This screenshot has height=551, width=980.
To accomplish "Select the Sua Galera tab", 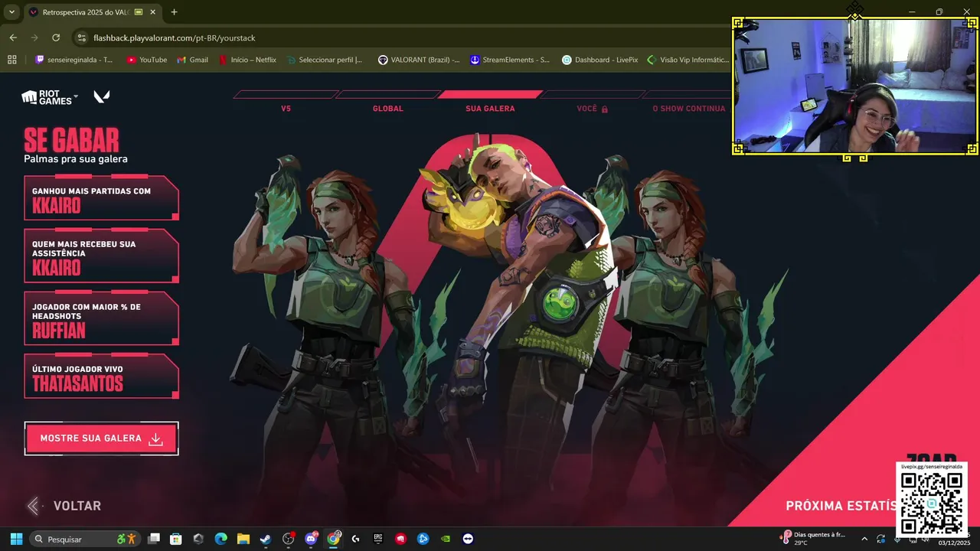I will tap(490, 109).
